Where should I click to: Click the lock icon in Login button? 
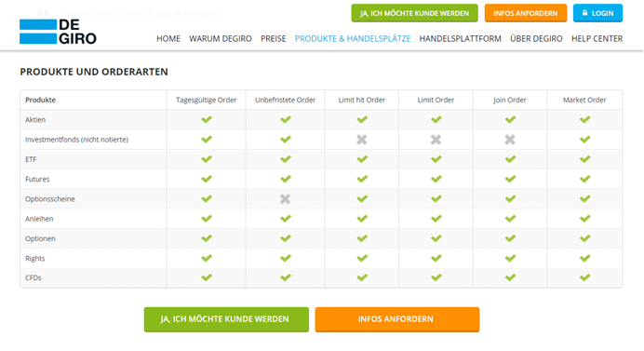(584, 13)
